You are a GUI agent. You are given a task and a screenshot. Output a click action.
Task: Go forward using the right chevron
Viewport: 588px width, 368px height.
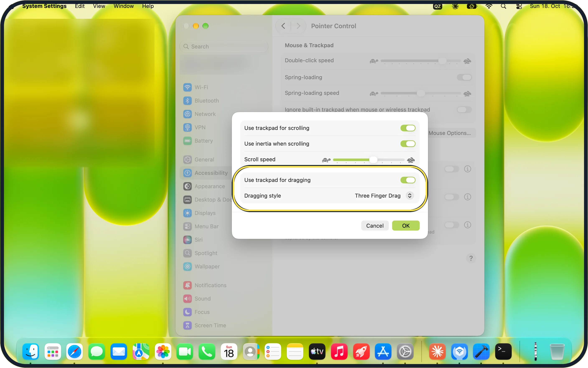tap(298, 26)
